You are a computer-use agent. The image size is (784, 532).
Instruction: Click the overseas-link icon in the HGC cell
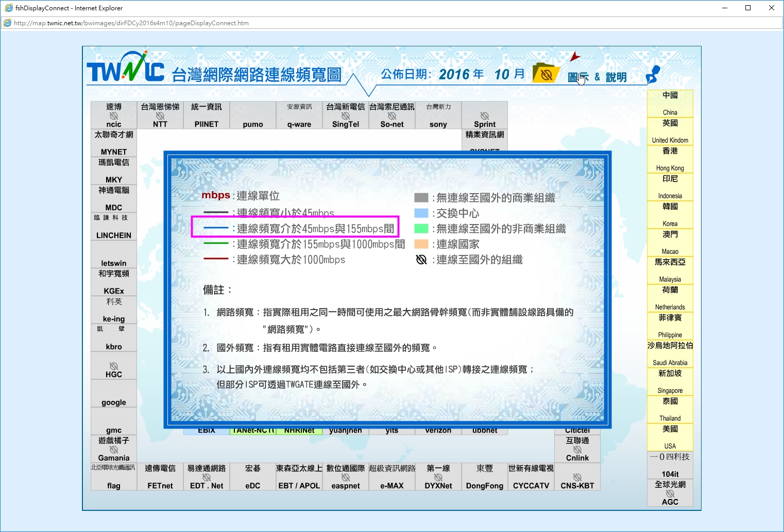pos(114,366)
